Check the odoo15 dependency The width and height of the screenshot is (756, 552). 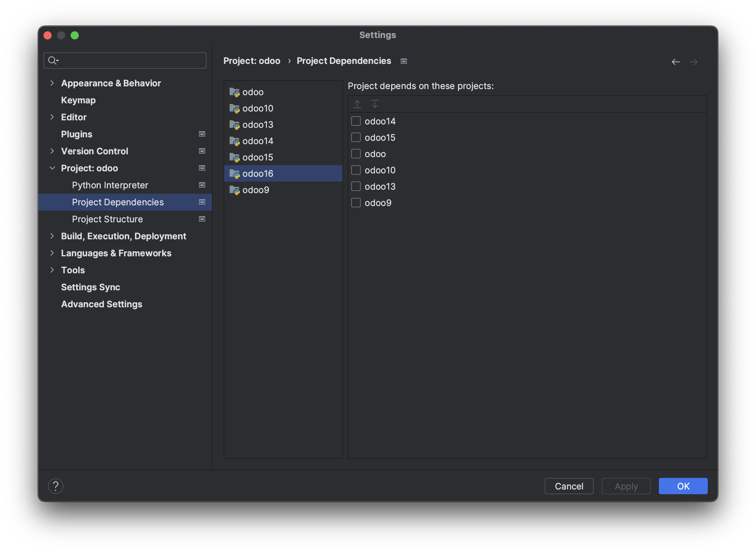click(356, 137)
